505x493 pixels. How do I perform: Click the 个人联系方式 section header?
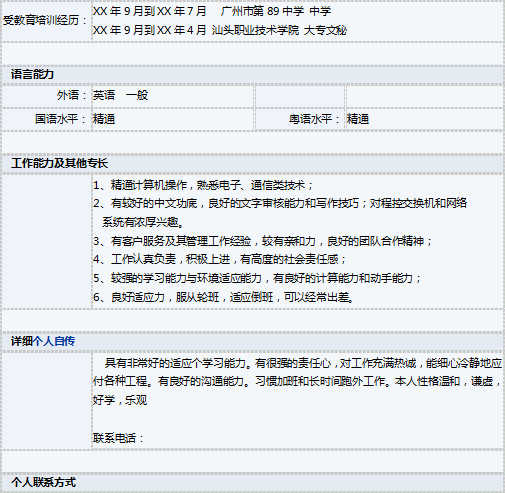pos(43,482)
